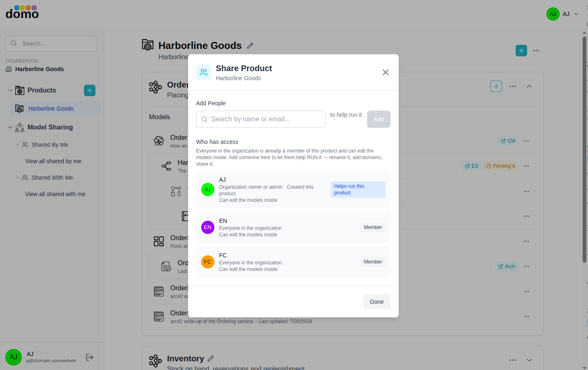Image resolution: width=588 pixels, height=370 pixels.
Task: Click the Ordering domain cluster icon
Action: (156, 87)
